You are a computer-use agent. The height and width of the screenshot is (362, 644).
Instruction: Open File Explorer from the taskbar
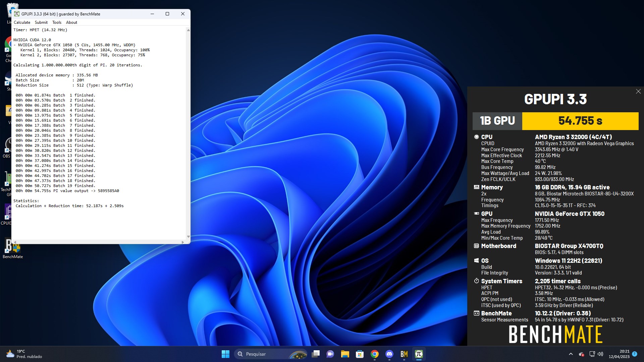[345, 354]
